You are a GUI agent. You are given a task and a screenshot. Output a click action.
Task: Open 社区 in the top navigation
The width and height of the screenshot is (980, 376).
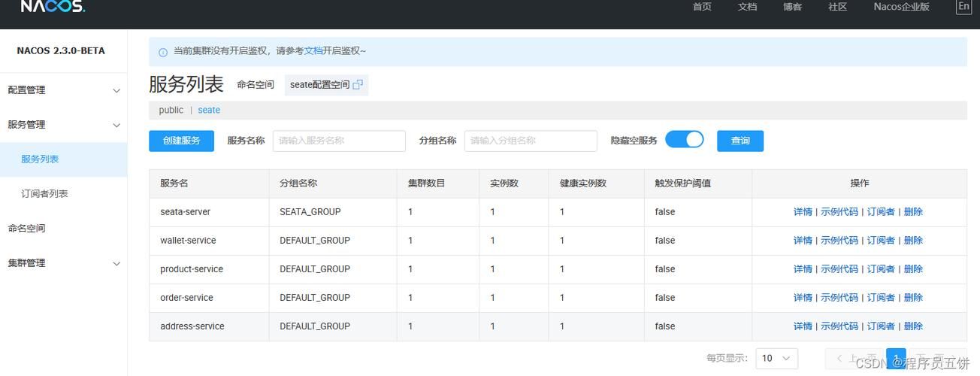[837, 7]
